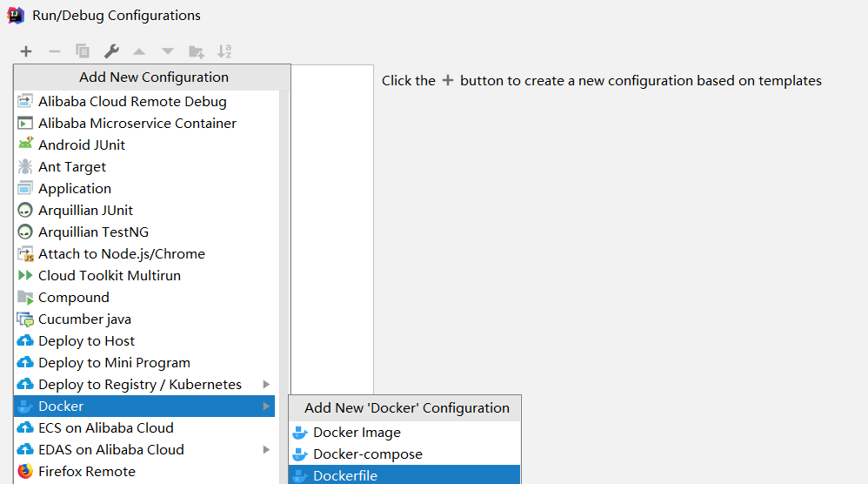Click the Move Down arrow icon
This screenshot has width=868, height=484.
[x=168, y=51]
